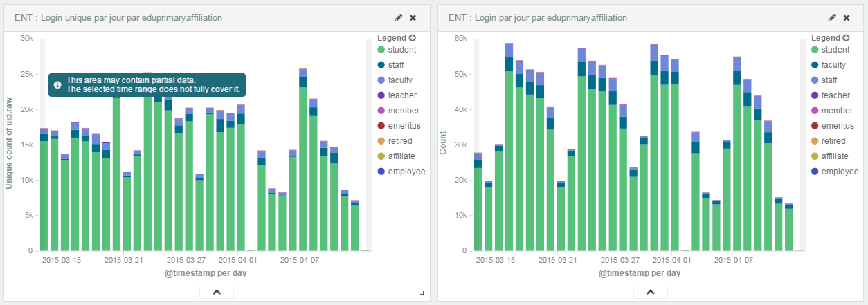Click green student color dot in right legend

pos(814,50)
